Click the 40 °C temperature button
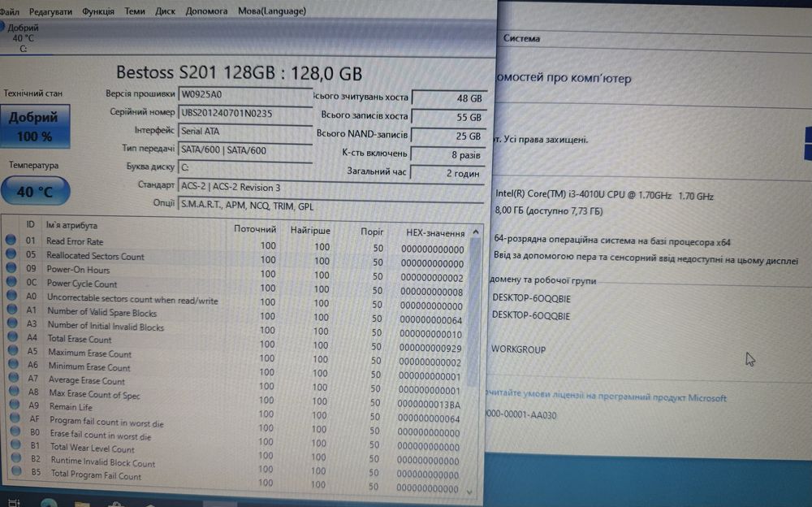 [x=35, y=191]
